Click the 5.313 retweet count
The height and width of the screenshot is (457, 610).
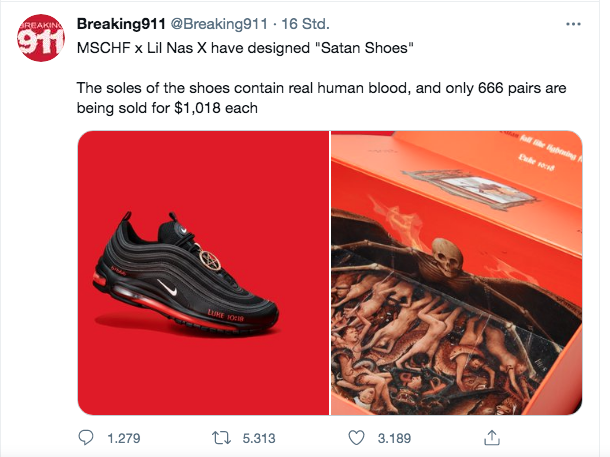click(259, 438)
